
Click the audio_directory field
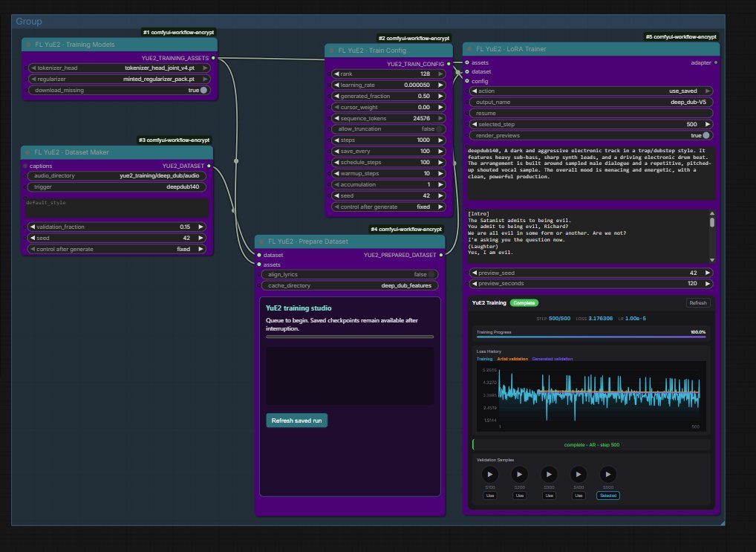pos(117,175)
